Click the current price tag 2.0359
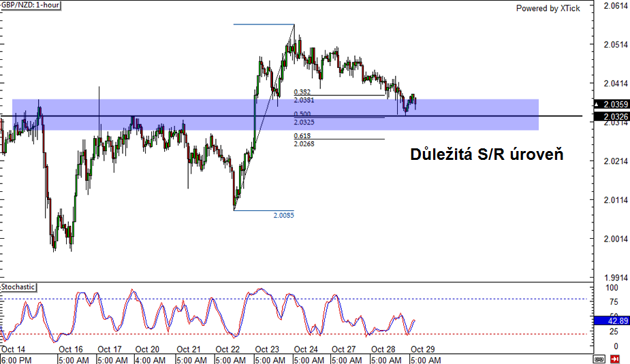Screen dimensions: 630x364 point(612,104)
